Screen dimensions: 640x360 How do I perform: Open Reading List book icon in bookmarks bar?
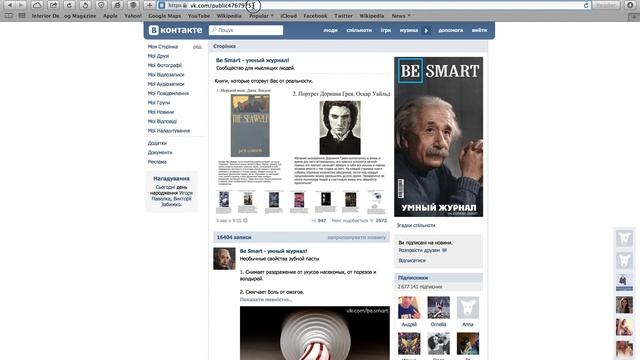(9, 16)
